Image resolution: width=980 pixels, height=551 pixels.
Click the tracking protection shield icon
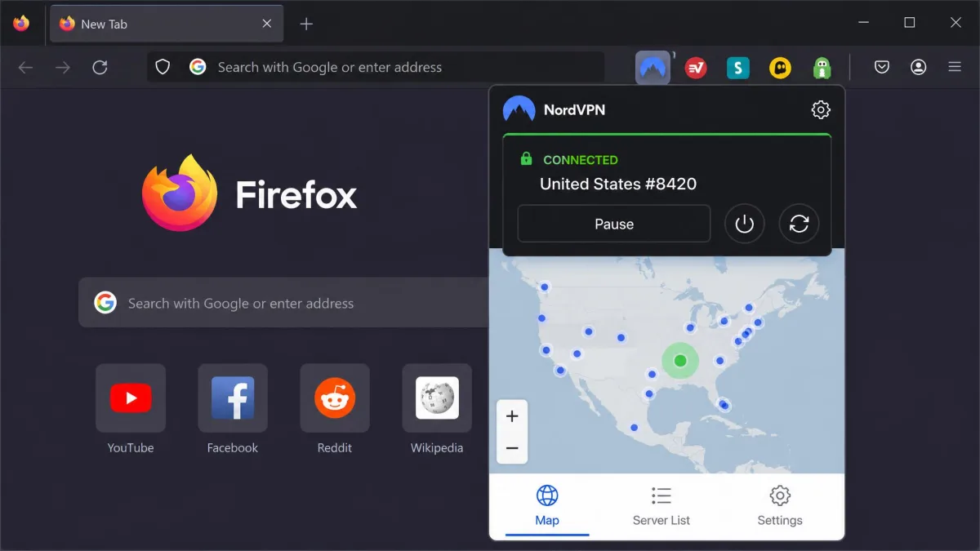[x=163, y=67]
